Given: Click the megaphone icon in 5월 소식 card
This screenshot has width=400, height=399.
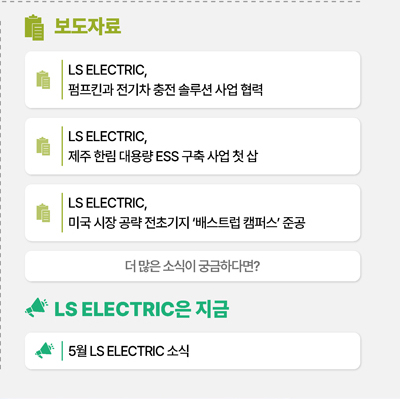Looking at the screenshot, I should click(44, 351).
